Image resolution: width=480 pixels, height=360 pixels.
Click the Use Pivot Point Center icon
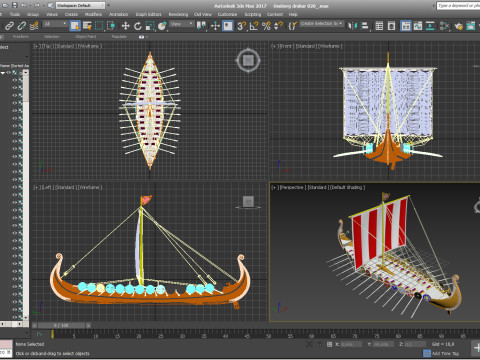coord(201,26)
